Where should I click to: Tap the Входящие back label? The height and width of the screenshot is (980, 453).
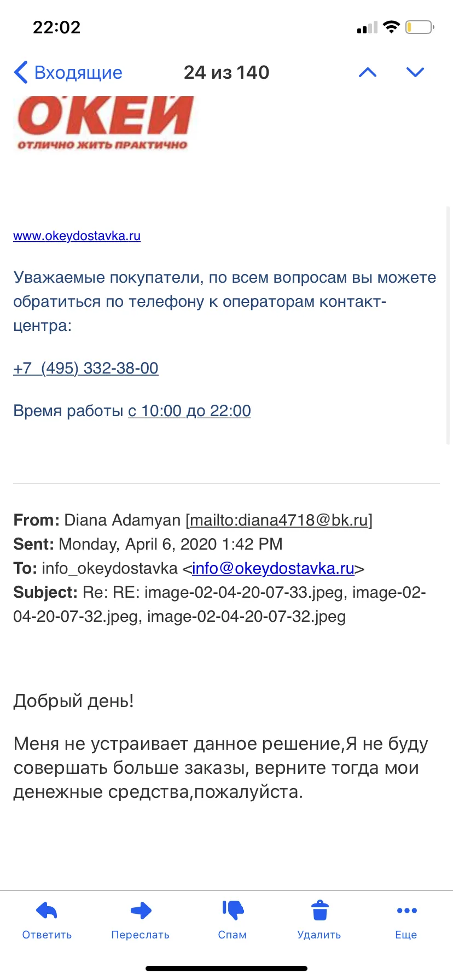pos(78,72)
